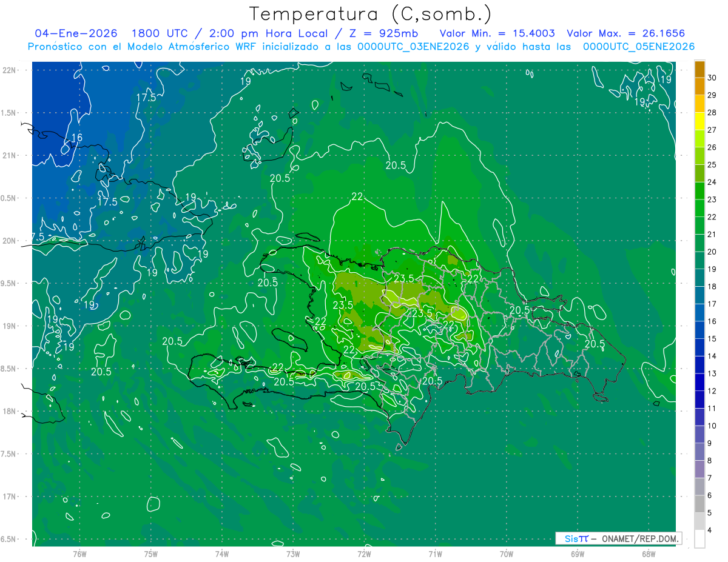The width and height of the screenshot is (728, 562).
Task: Click the "1800 UTC" time text
Action: point(160,33)
